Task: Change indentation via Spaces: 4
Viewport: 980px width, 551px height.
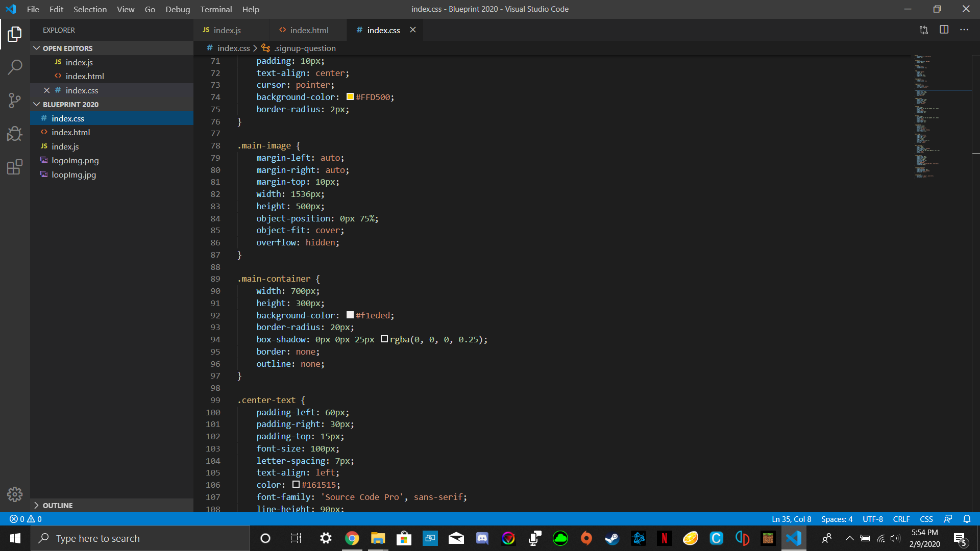Action: tap(836, 519)
